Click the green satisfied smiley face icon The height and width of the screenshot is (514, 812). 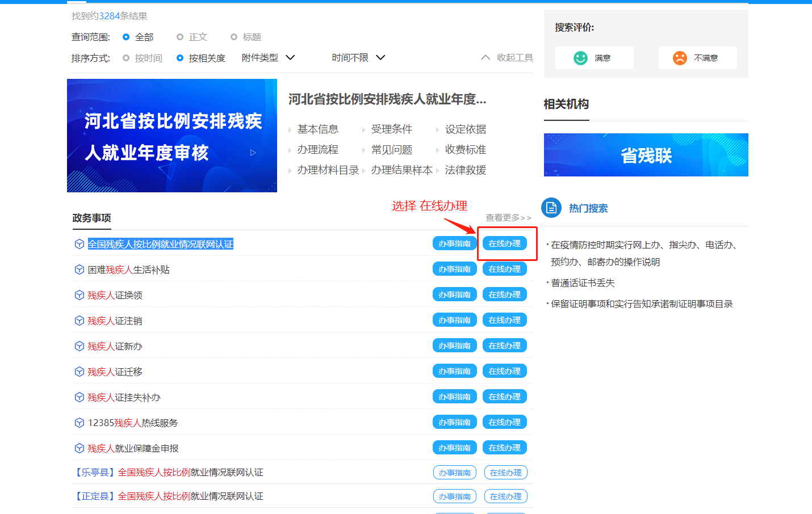click(580, 58)
